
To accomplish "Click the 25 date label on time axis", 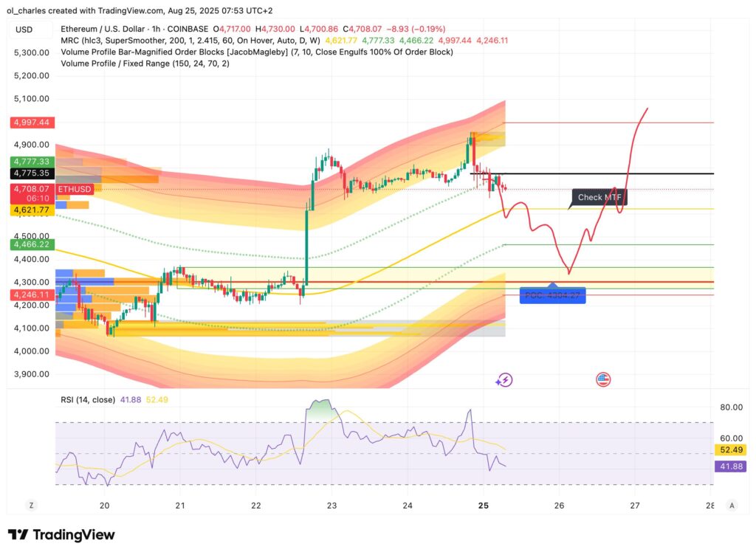I will 484,506.
